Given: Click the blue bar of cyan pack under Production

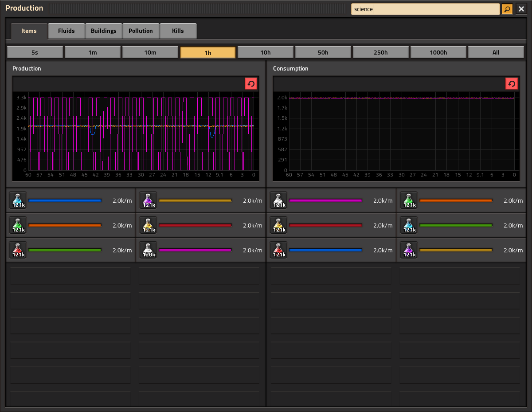Looking at the screenshot, I should coord(65,200).
